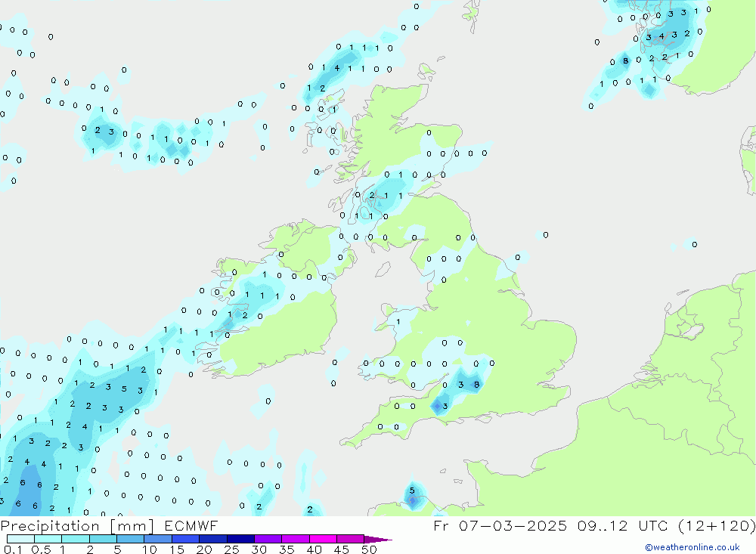Click the '15' legend value label
The width and height of the screenshot is (756, 554).
[x=177, y=549]
